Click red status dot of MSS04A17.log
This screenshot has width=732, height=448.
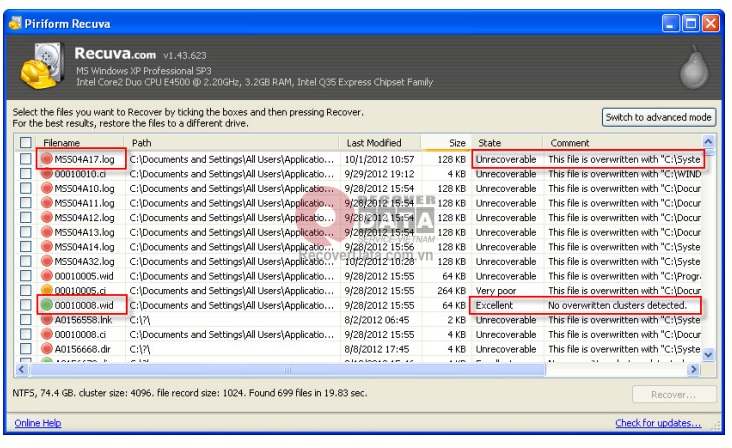46,159
